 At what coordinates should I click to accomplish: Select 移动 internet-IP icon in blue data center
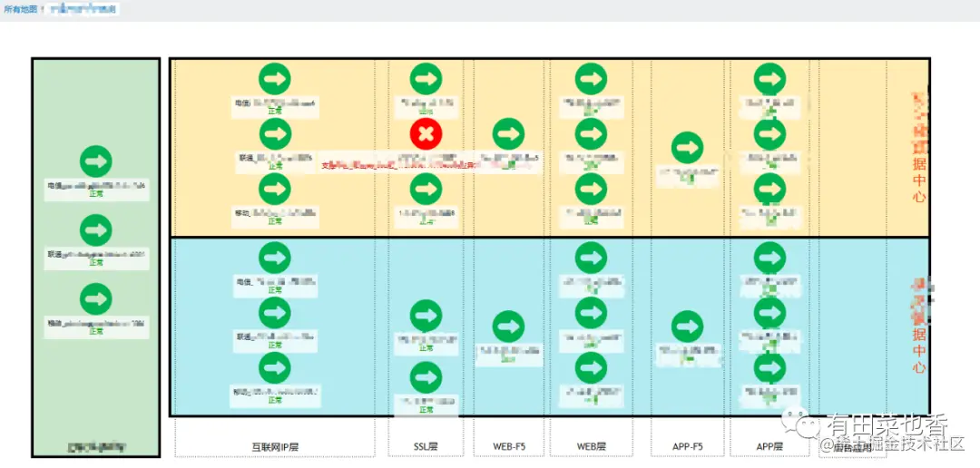click(275, 367)
